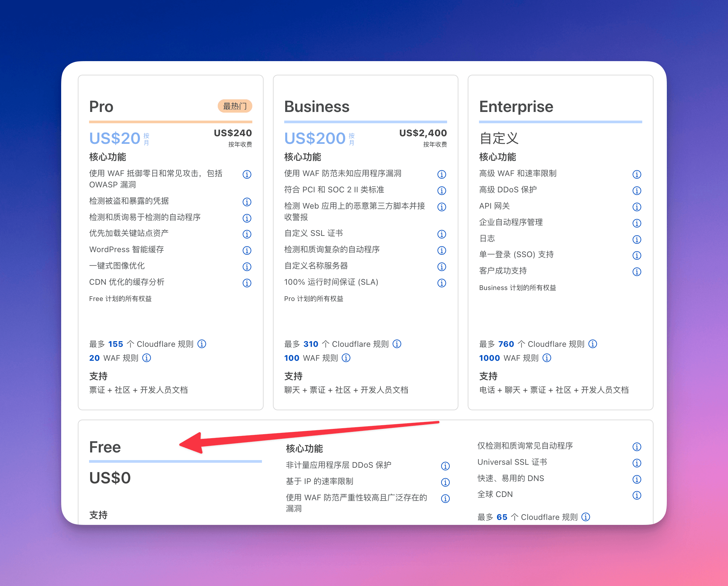Open info for 企业自动程序管理
Screen dimensions: 728x586
[x=637, y=223]
